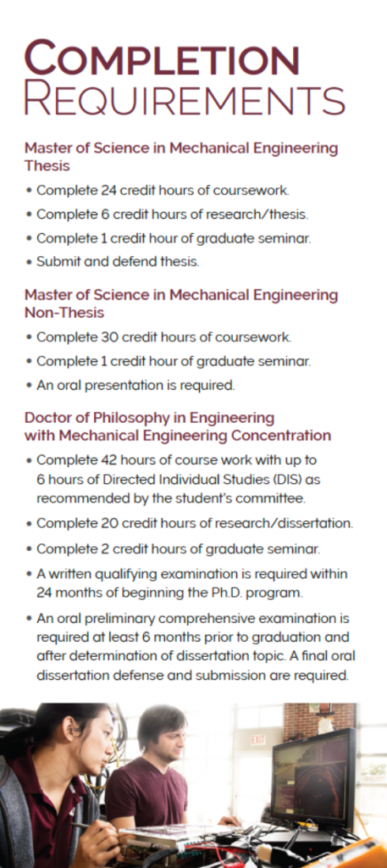
Task: Select the oral preliminary comprehensive examination paragraph
Action: click(x=191, y=646)
